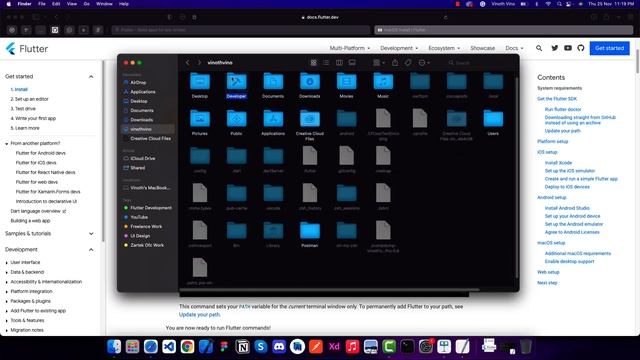
Task: Open the Window menu in menu bar
Action: pos(104,4)
